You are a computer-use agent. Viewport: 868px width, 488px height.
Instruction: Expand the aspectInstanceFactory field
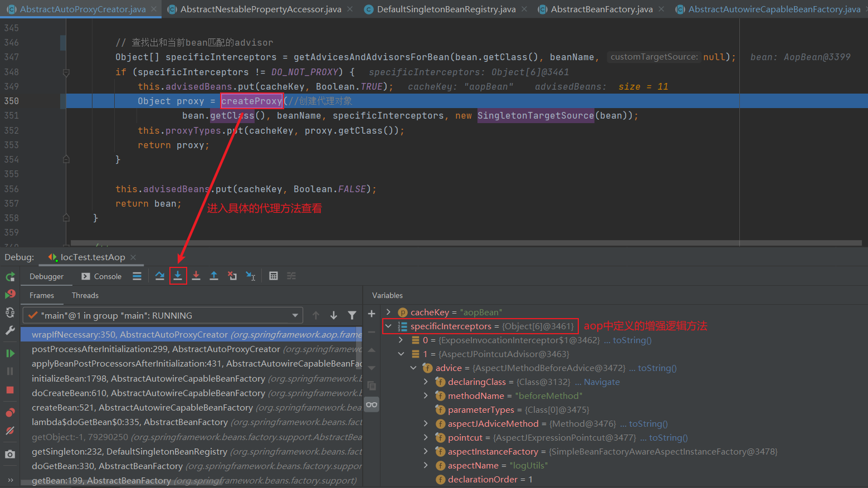426,451
